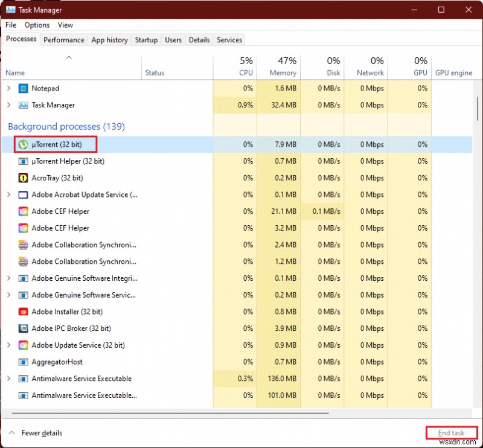Viewport: 483px width, 448px height.
Task: Open the Services tab
Action: click(x=229, y=40)
